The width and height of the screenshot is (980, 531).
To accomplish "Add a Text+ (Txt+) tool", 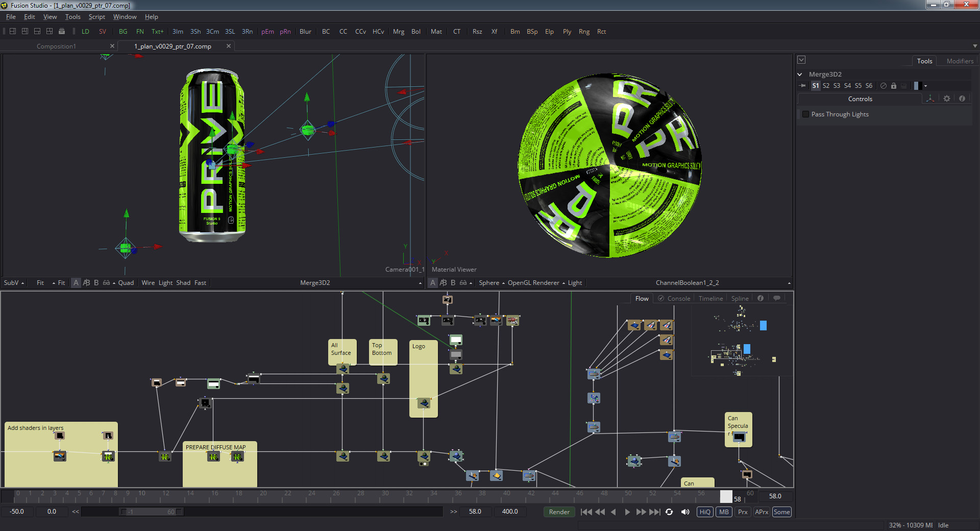I will (157, 32).
